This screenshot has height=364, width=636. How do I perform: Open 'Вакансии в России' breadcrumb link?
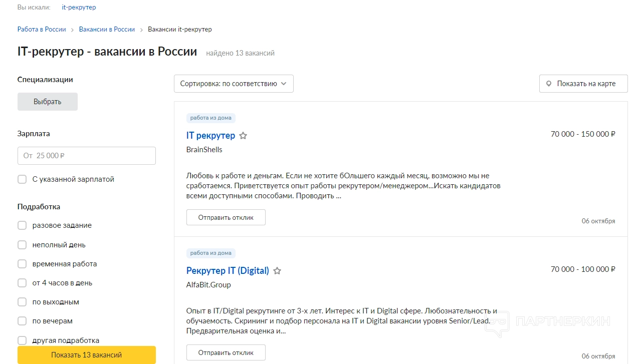click(x=107, y=30)
